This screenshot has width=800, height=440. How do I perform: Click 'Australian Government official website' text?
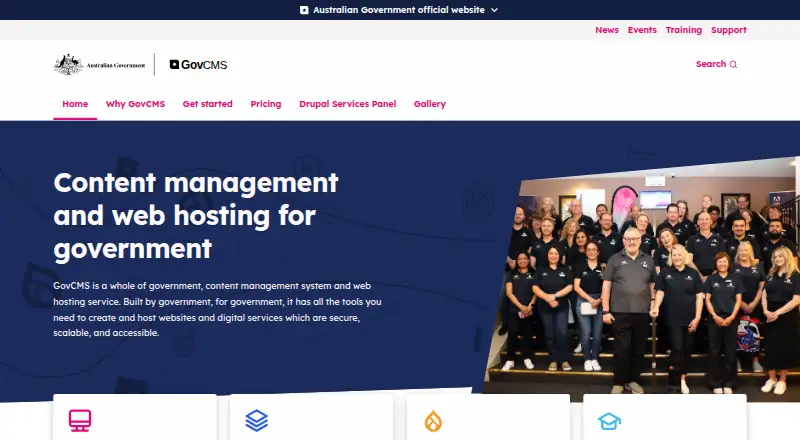pyautogui.click(x=399, y=10)
